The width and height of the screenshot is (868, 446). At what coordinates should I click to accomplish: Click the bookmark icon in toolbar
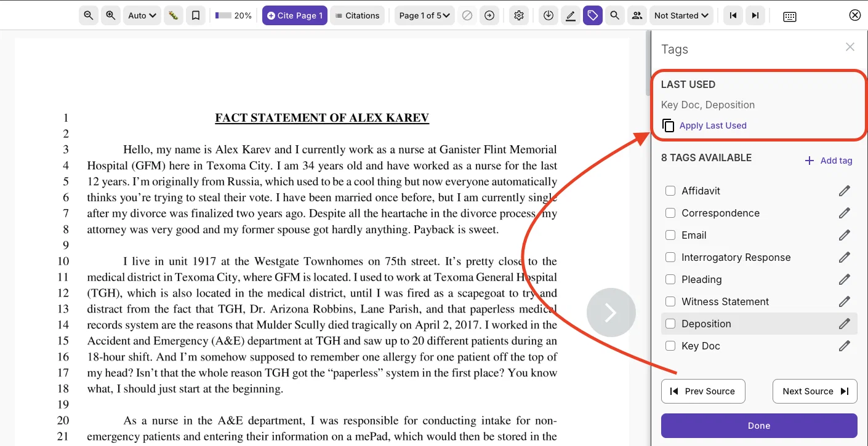pos(196,15)
